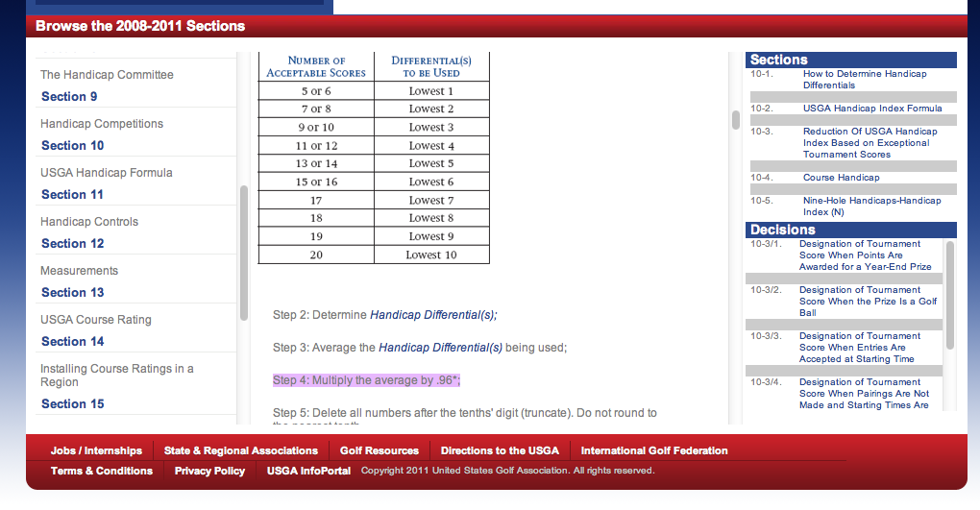Viewport: 980px width, 510px height.
Task: Go to Section 11 USGA Handicap Formula
Action: 72,194
